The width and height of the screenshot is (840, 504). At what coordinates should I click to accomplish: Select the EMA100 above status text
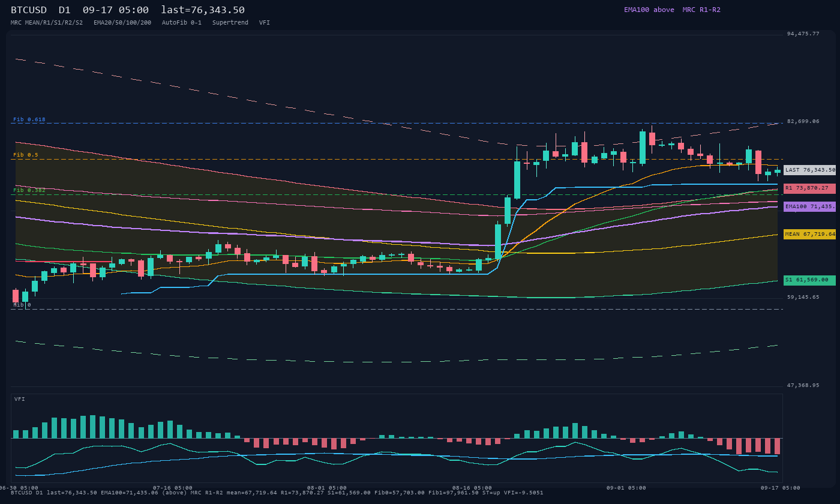pyautogui.click(x=649, y=10)
